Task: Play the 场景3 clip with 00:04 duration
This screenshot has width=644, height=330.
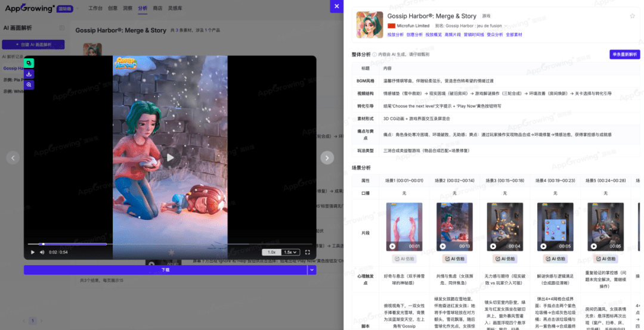Action: click(x=493, y=246)
